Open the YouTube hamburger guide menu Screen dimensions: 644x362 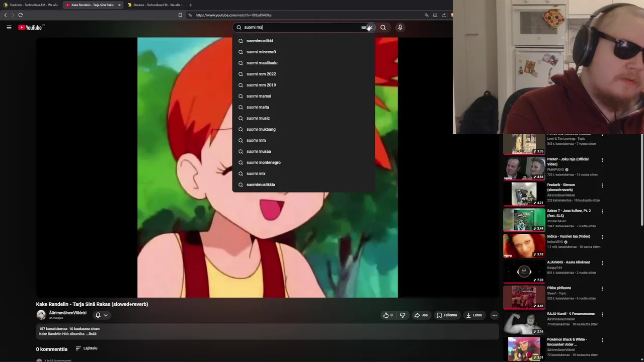[9, 28]
